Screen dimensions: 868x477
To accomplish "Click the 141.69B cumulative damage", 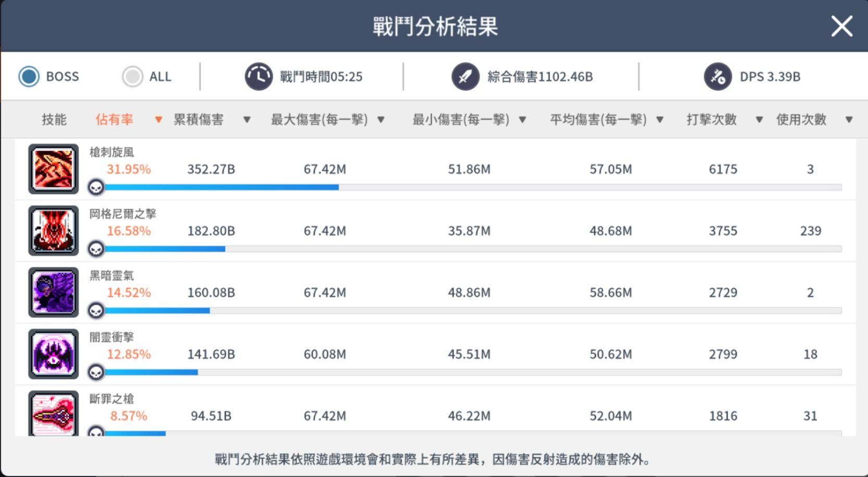I will 211,354.
